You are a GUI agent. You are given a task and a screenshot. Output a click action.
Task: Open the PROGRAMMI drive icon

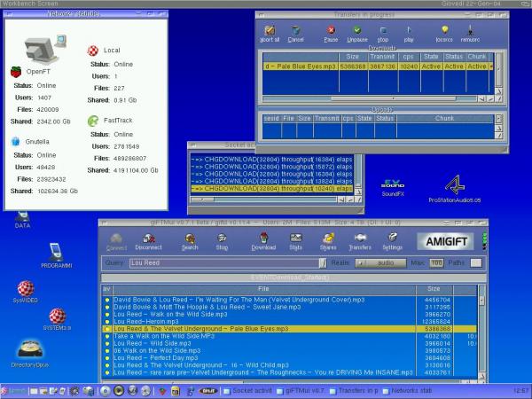56,255
